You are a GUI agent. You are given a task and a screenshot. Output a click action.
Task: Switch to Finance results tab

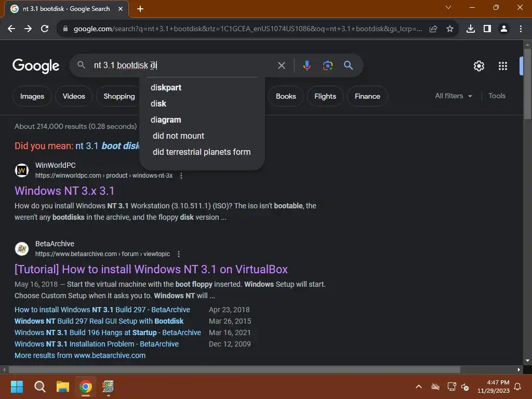point(367,96)
